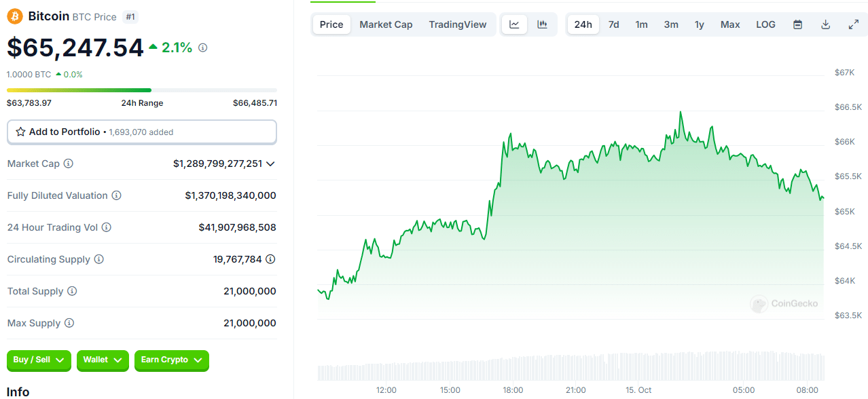Switch to the candlestick chart view icon
Image resolution: width=868 pixels, height=399 pixels.
point(542,24)
